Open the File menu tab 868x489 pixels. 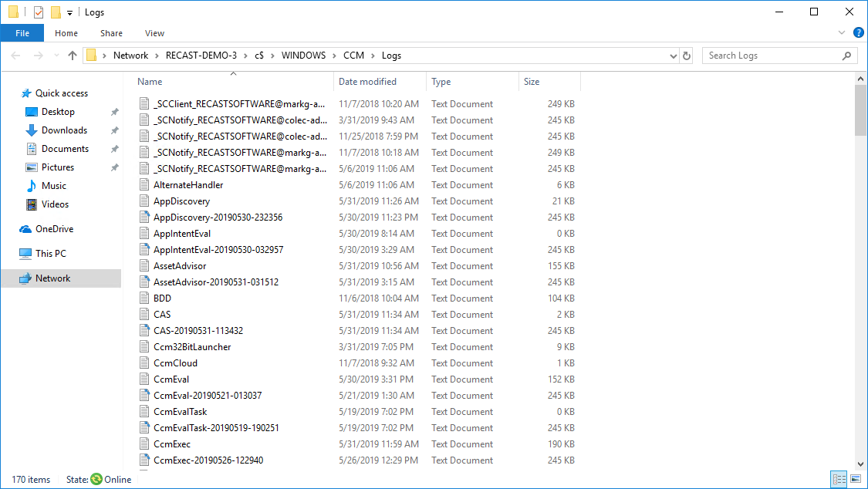[x=22, y=33]
